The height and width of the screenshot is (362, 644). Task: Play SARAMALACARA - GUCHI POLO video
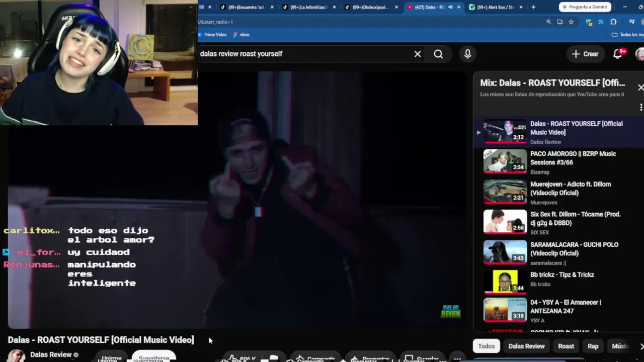[x=558, y=253]
